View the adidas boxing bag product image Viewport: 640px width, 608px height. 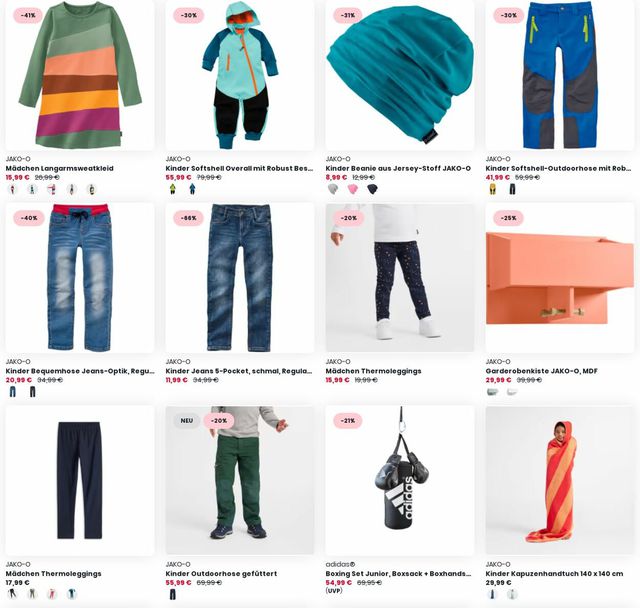(400, 480)
